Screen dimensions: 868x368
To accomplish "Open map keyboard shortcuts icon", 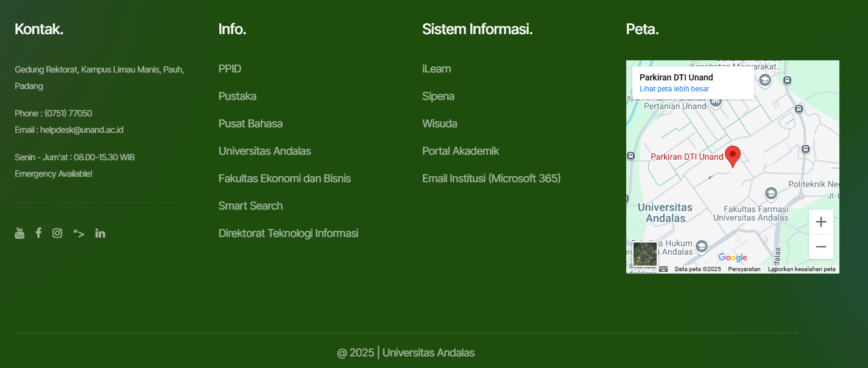I will tap(663, 269).
